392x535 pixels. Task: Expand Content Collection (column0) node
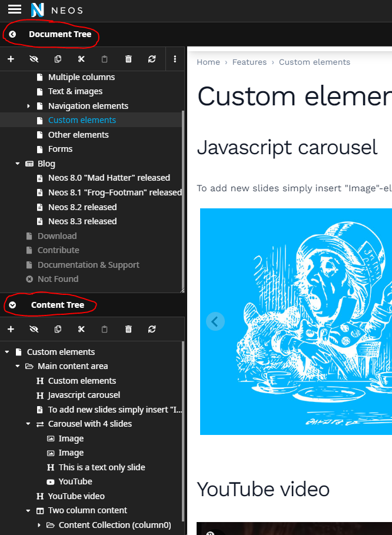(39, 525)
